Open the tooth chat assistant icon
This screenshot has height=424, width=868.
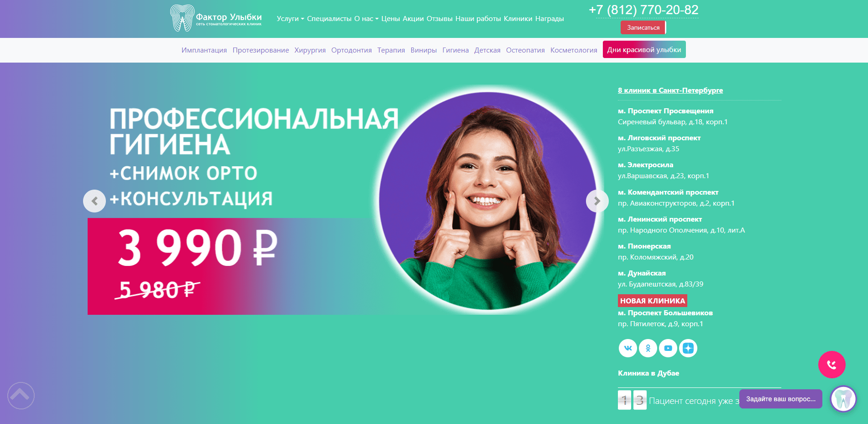(x=843, y=399)
